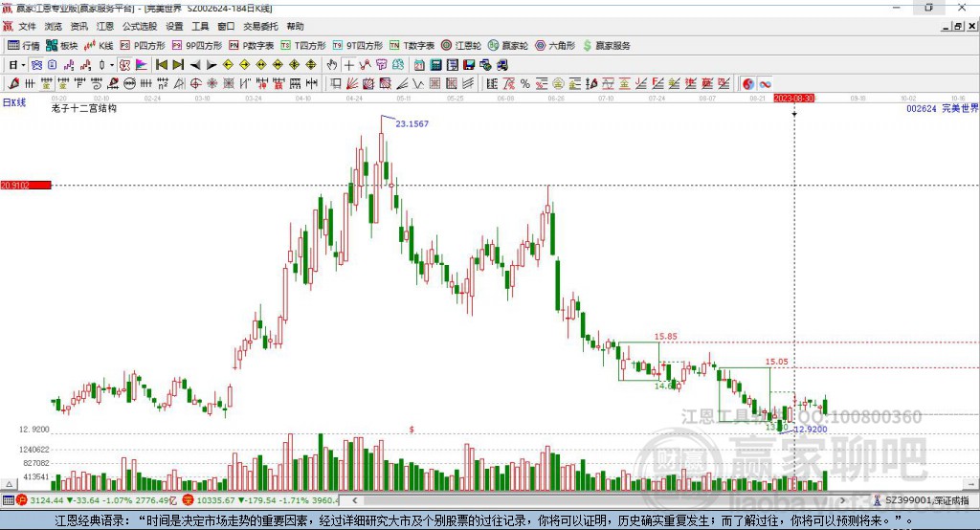
Task: Open the 江恩 menu
Action: point(105,26)
